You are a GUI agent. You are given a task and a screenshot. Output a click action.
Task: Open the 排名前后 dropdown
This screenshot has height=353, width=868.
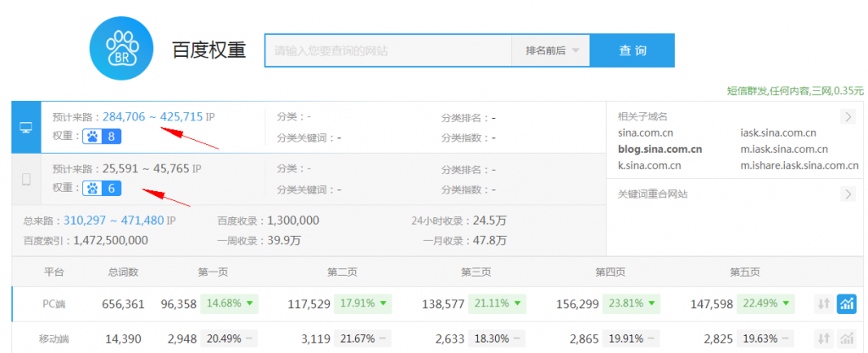tap(551, 50)
